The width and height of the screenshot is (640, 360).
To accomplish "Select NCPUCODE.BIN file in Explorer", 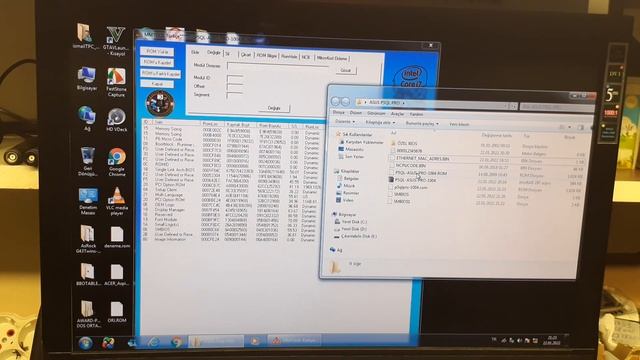I will [407, 166].
